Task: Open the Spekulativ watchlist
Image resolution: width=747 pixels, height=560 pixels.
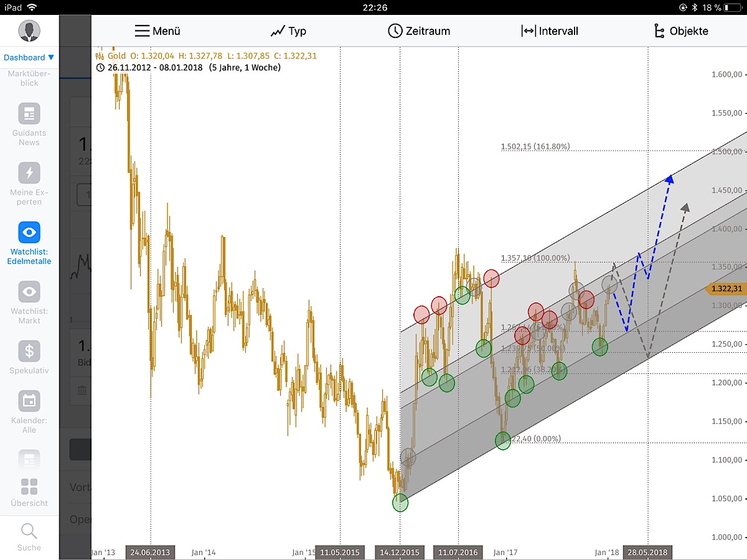Action: point(28,350)
